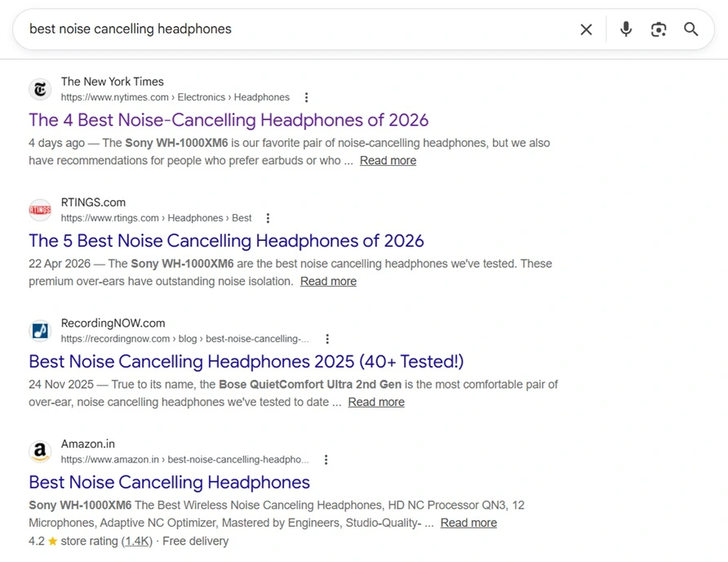This screenshot has height=562, width=728.
Task: Click Read more on the New York Times snippet
Action: pos(388,160)
